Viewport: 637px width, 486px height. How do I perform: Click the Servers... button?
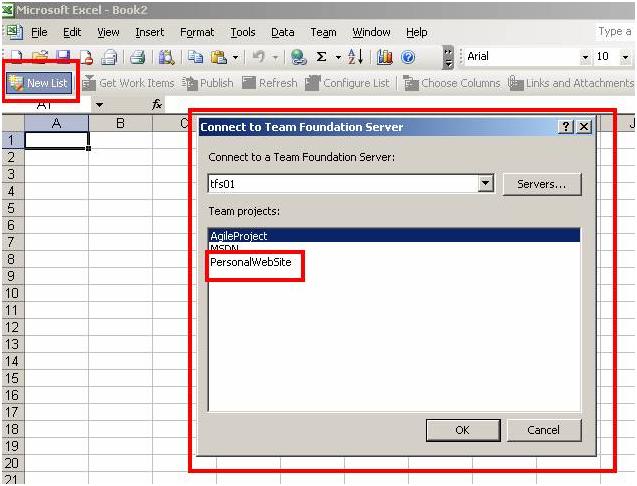pyautogui.click(x=542, y=184)
